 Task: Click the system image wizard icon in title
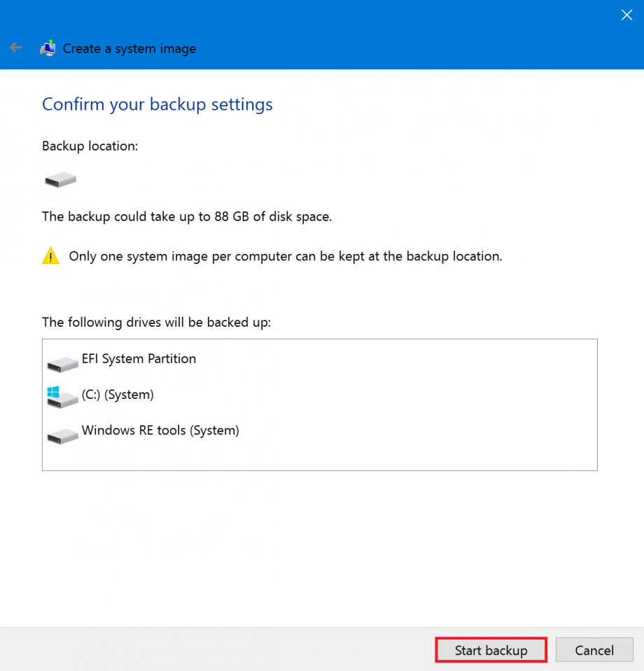point(48,48)
